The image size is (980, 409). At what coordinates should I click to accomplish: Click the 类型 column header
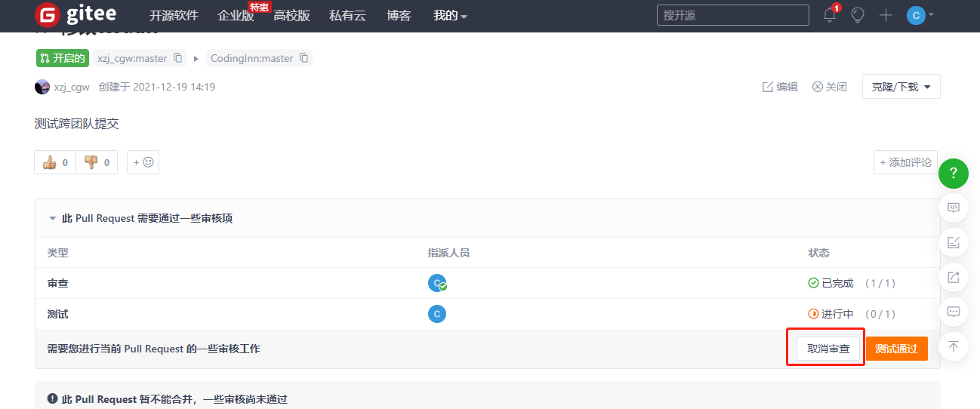(x=57, y=253)
